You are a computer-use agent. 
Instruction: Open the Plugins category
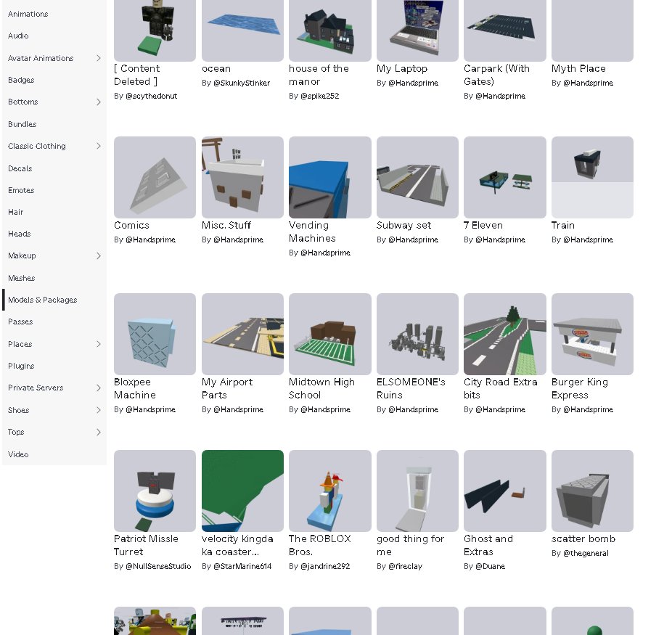tap(21, 366)
